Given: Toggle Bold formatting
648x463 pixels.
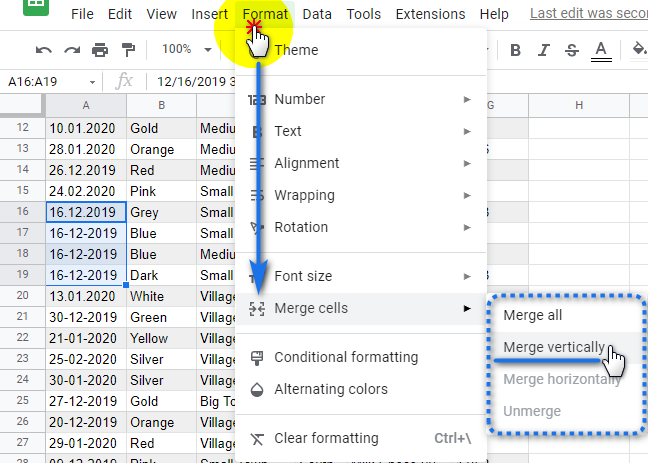Looking at the screenshot, I should click(x=515, y=50).
